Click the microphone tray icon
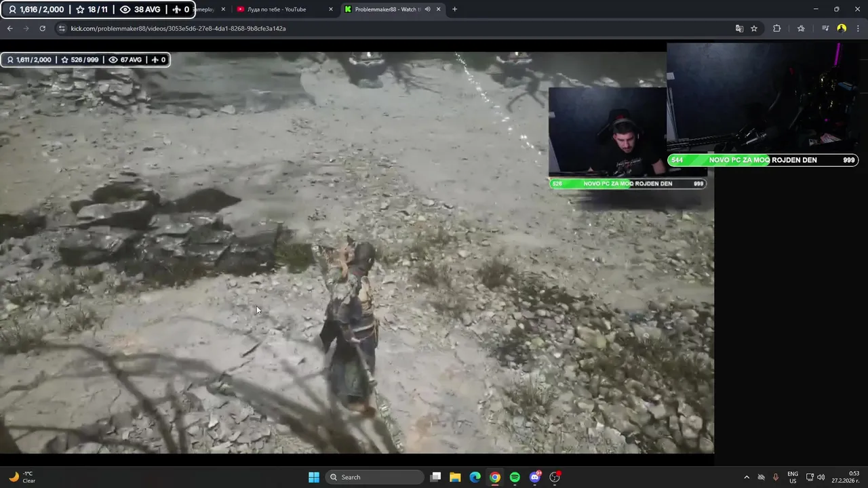This screenshot has width=868, height=488. [x=776, y=477]
